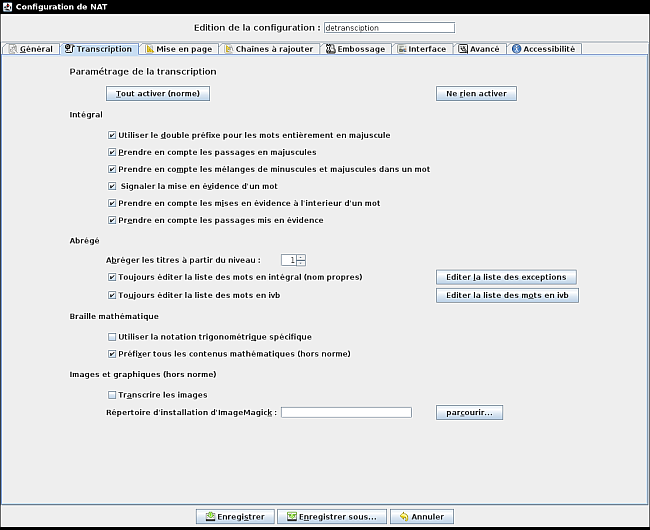Click Editer la liste des exceptions

coord(506,277)
